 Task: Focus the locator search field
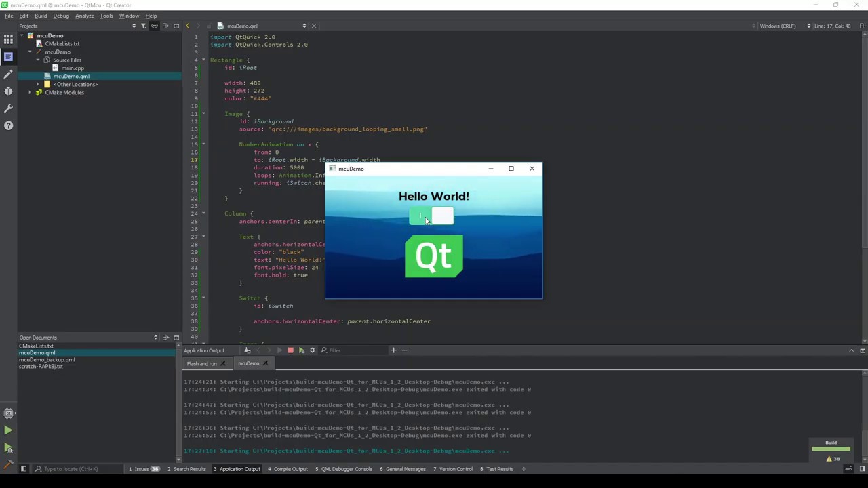tap(76, 469)
